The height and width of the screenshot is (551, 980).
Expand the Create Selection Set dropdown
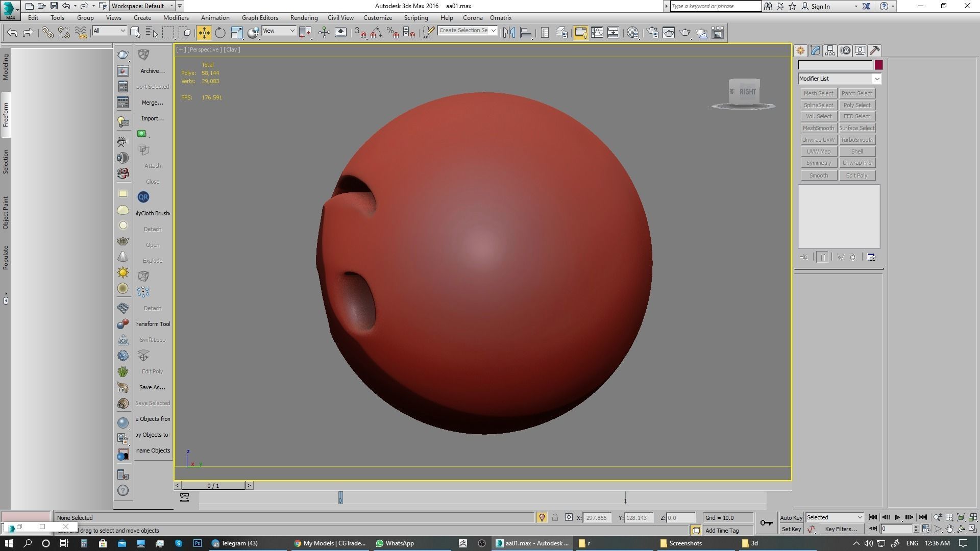(494, 31)
